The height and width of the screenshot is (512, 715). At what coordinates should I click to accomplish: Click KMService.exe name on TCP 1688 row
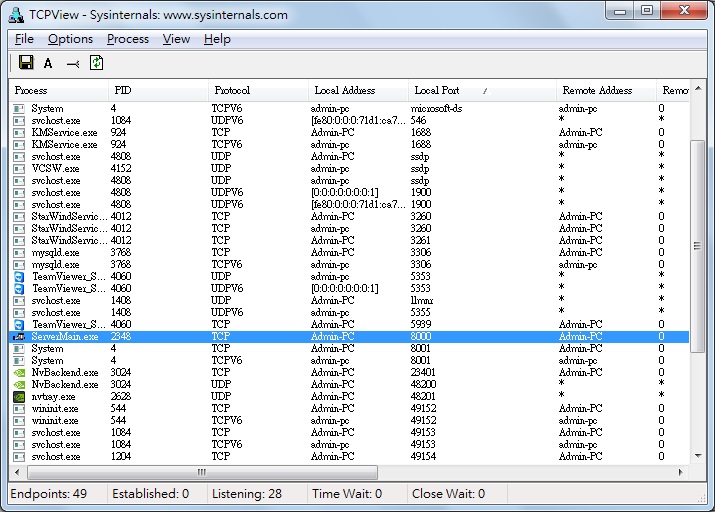tap(64, 133)
